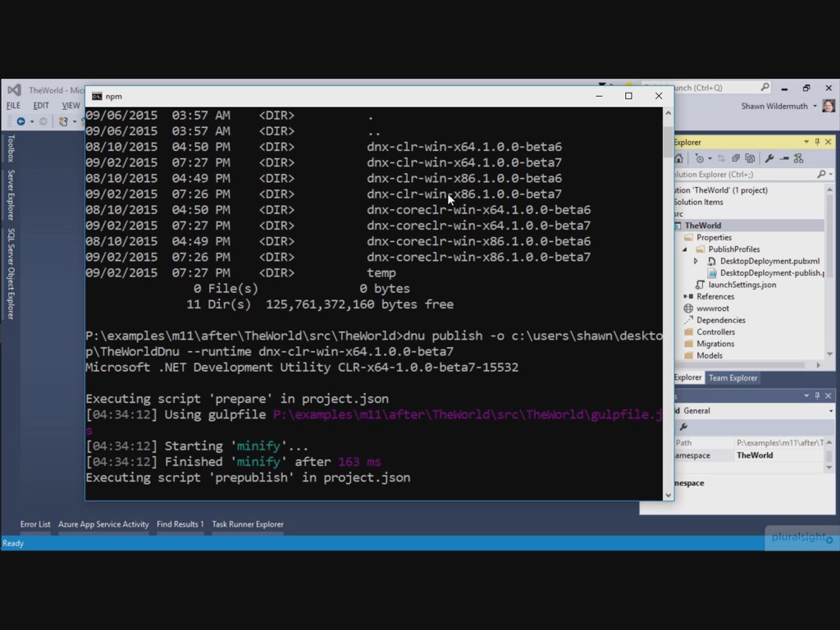Open the VIEW menu in Visual Studio
Viewport: 840px width, 630px height.
tap(71, 106)
